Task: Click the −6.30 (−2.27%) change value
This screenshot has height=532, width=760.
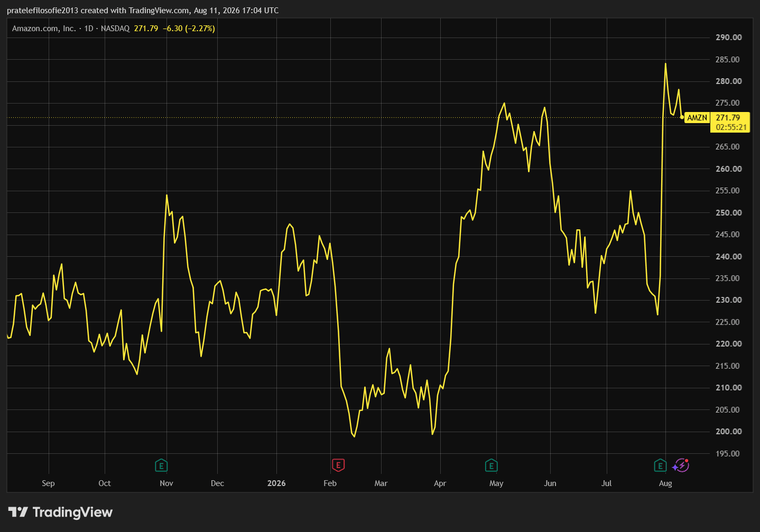Action: (189, 29)
